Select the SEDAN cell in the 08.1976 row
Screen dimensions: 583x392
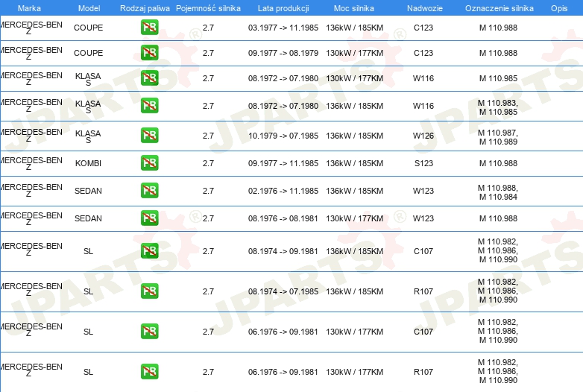pos(88,218)
